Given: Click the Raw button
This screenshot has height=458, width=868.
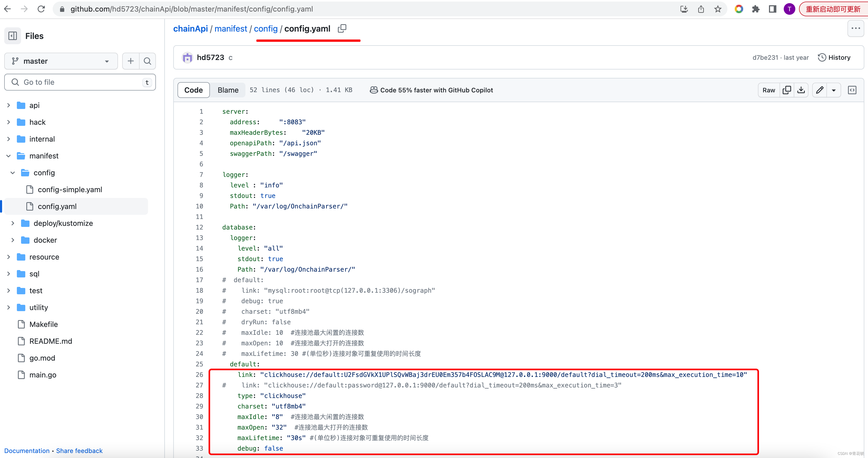Looking at the screenshot, I should point(769,90).
